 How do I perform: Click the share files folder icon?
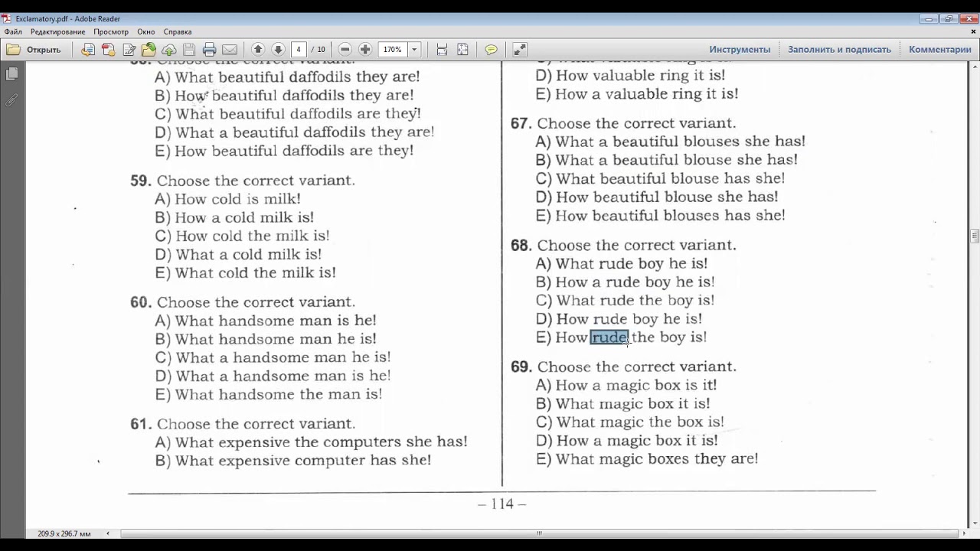click(149, 50)
